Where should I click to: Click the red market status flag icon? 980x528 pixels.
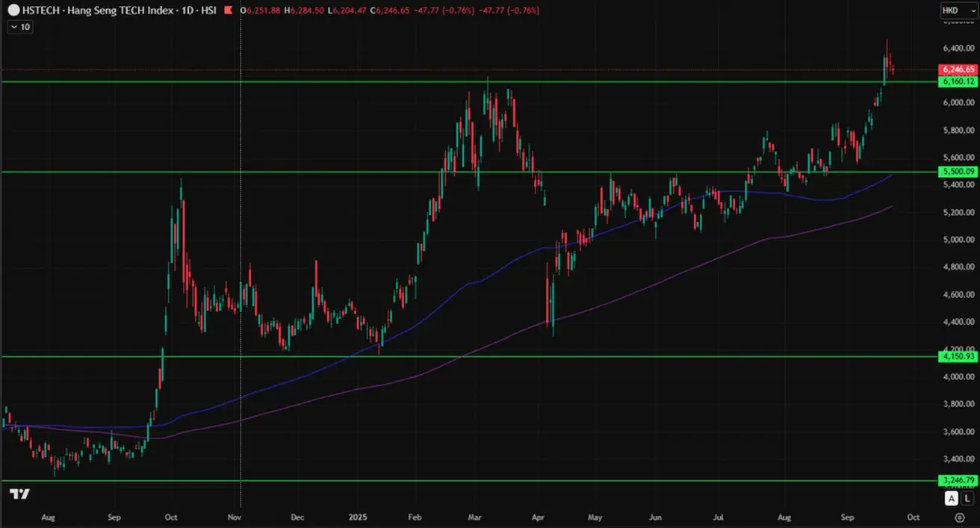pos(227,10)
